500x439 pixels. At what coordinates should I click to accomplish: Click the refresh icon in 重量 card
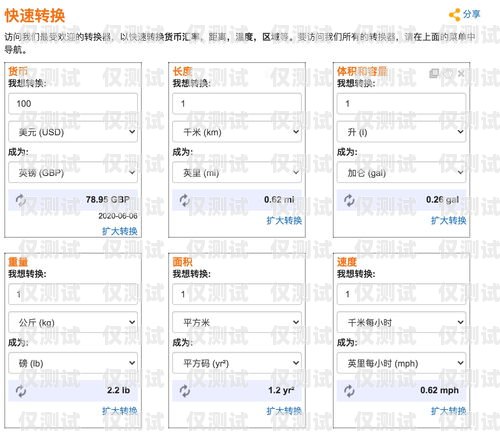(21, 391)
